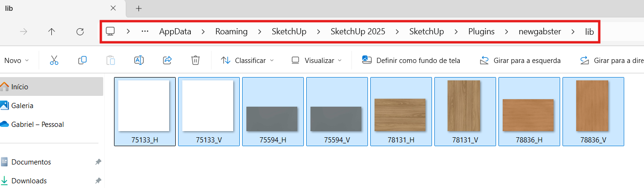Click the This PC monitor icon in address bar
The height and width of the screenshot is (188, 644).
(110, 31)
